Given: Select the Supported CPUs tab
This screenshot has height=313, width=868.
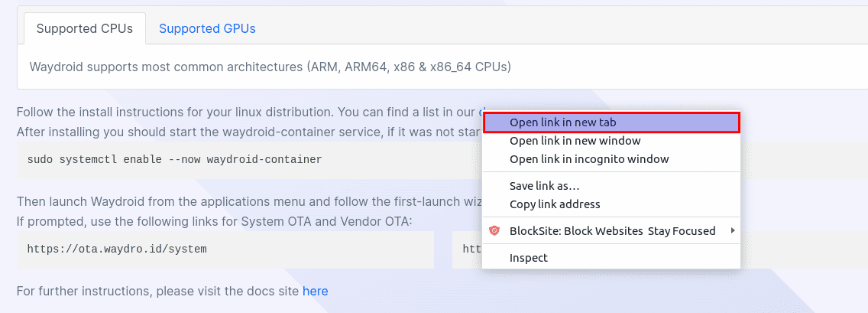Looking at the screenshot, I should coord(85,29).
